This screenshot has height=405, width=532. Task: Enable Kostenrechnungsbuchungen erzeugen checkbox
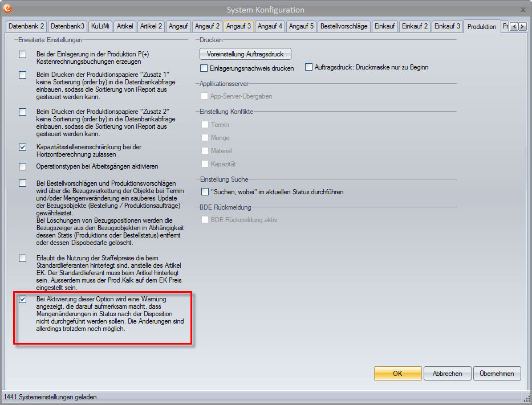tap(23, 55)
